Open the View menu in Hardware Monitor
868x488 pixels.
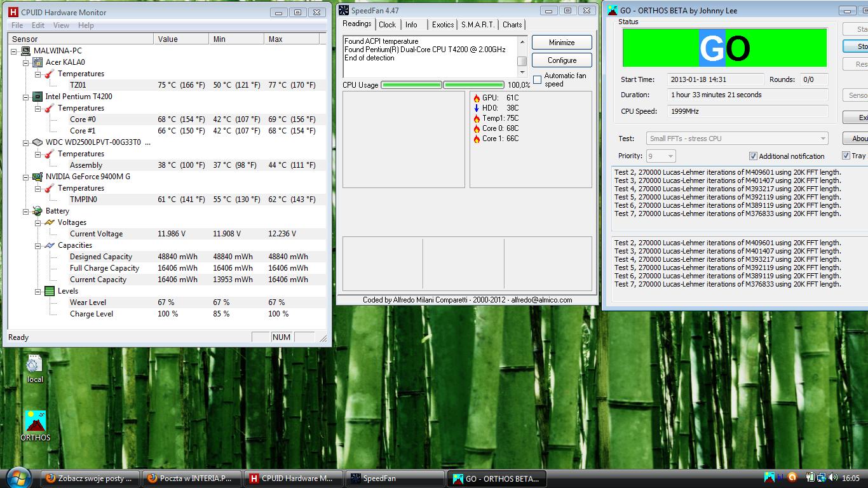point(61,25)
